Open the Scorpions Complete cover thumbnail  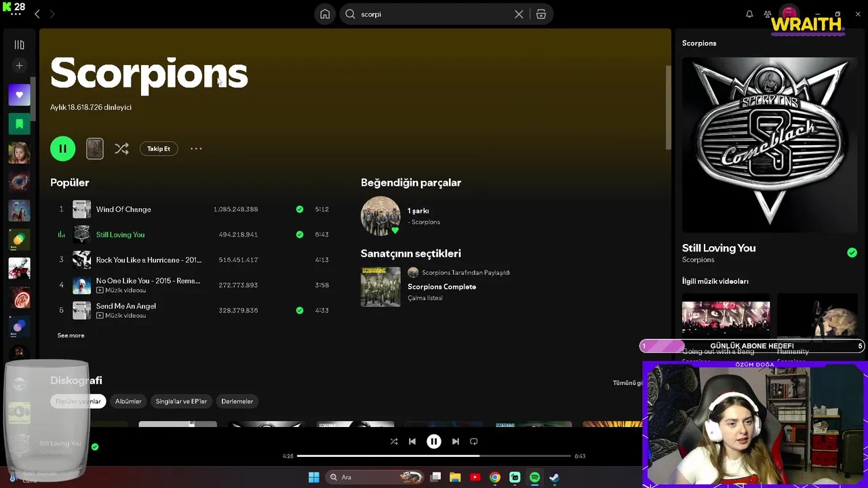point(380,287)
